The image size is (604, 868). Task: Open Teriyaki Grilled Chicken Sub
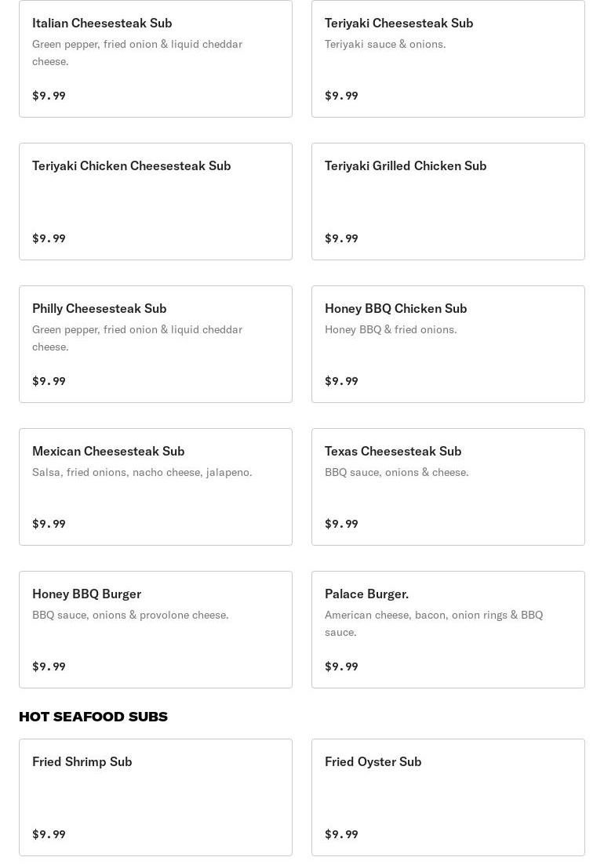[x=448, y=202]
